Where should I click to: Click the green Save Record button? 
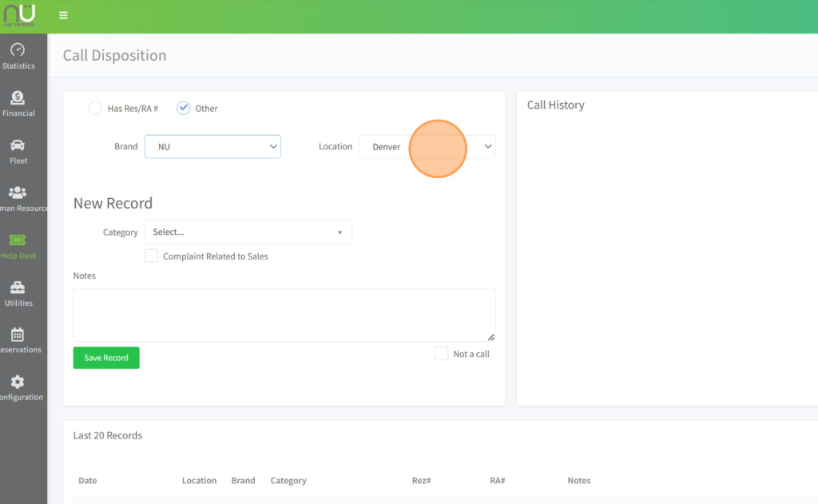pos(106,358)
